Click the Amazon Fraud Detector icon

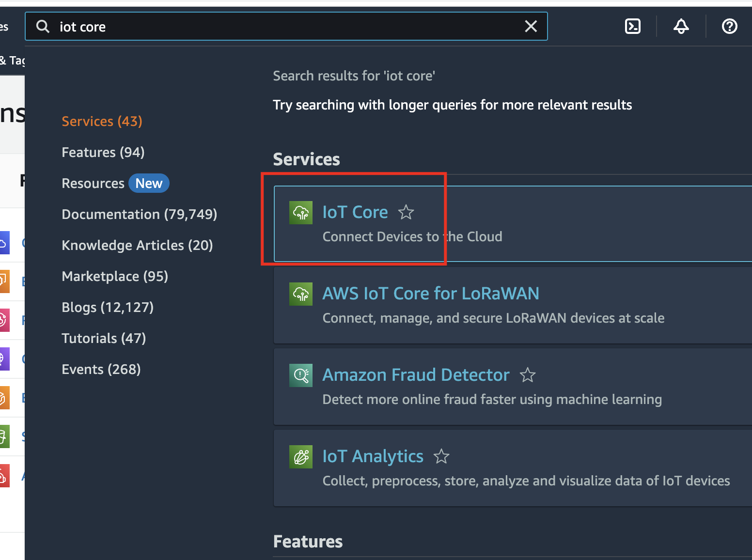(301, 375)
